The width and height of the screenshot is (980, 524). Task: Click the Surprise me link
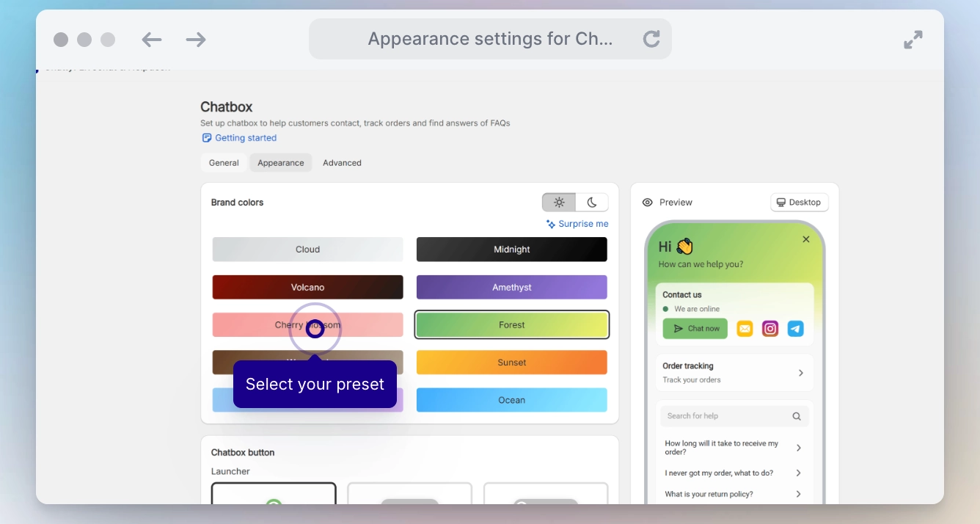(x=577, y=224)
